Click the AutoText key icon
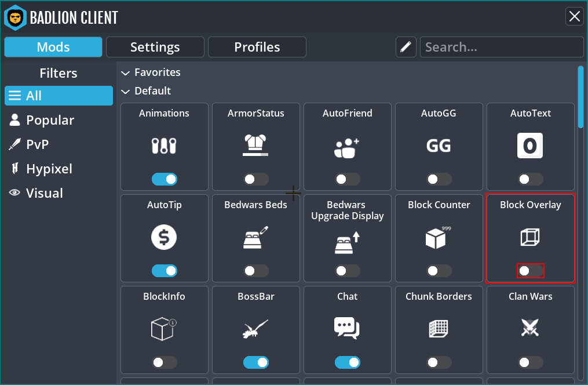588x385 pixels. point(530,146)
